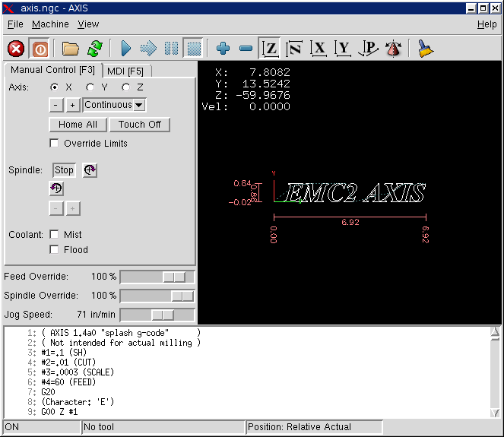Click the ON status bar entry
This screenshot has height=437, width=504.
[x=41, y=427]
